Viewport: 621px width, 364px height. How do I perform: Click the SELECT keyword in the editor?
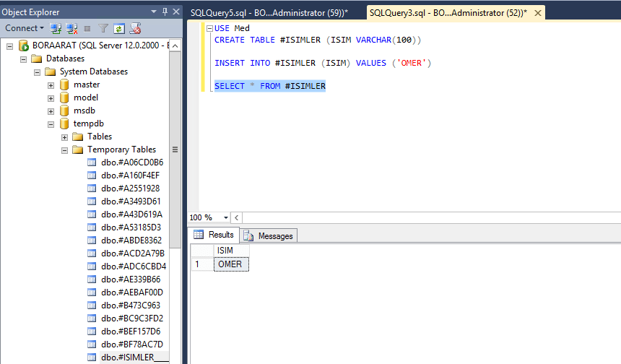[230, 86]
